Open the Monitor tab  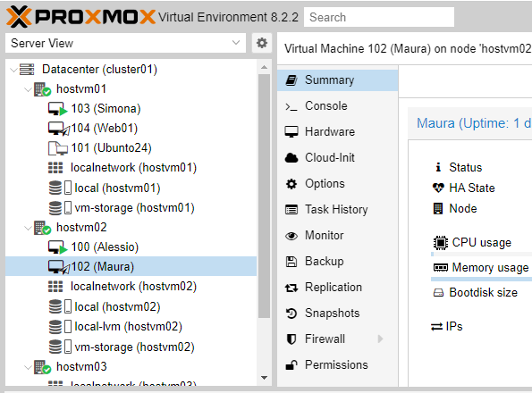click(x=338, y=236)
